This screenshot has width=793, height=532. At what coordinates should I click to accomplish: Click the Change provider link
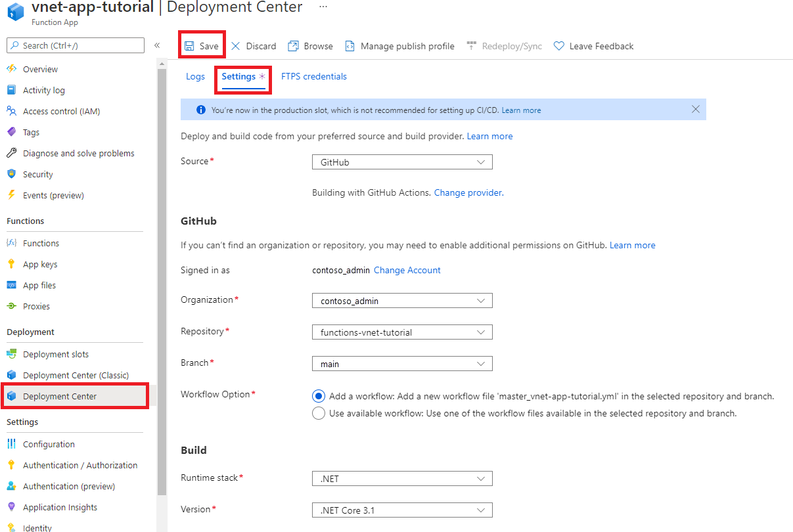[468, 192]
